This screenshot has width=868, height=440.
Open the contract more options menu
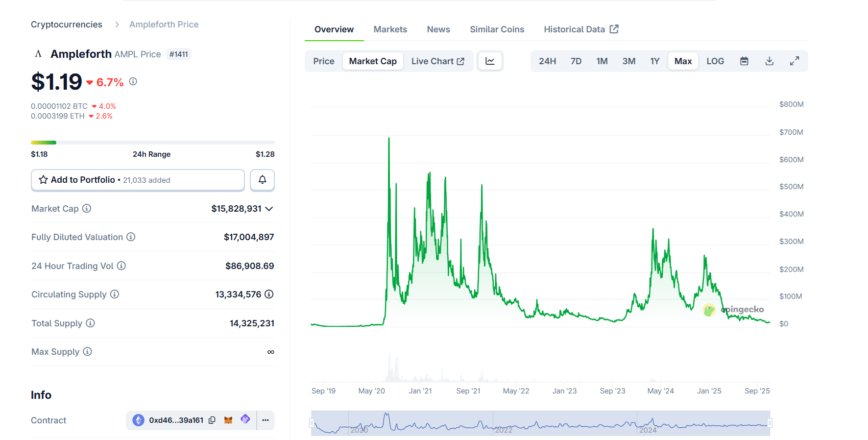[x=265, y=420]
